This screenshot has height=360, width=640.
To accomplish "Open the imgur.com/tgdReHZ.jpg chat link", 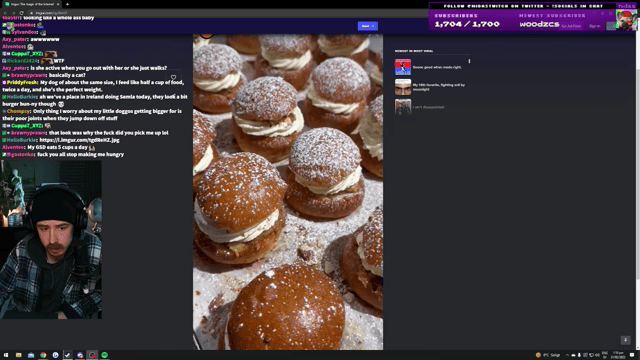I will tap(80, 140).
